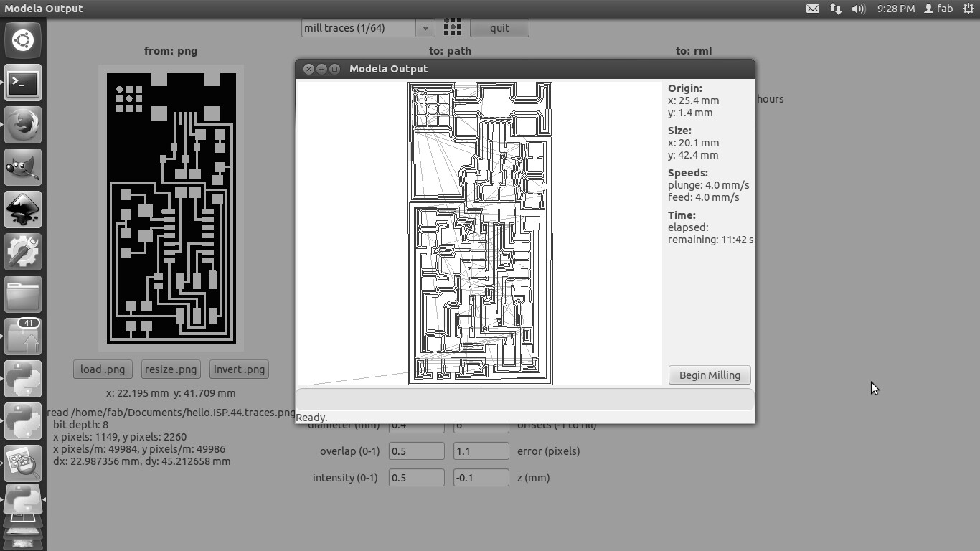Click the toolpath preview canvas in Modela Output

point(479,233)
